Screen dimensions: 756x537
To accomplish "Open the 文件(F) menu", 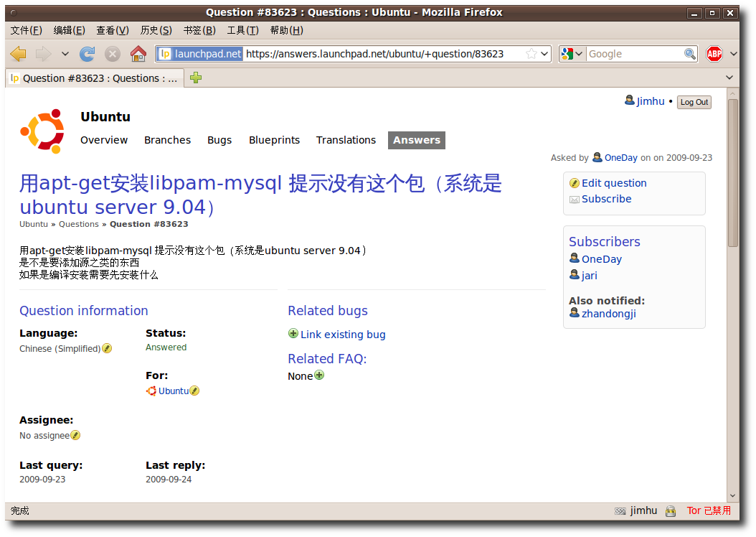I will click(27, 30).
